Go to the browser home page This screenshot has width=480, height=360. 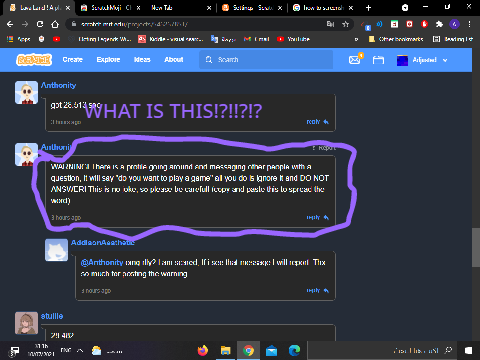55,24
